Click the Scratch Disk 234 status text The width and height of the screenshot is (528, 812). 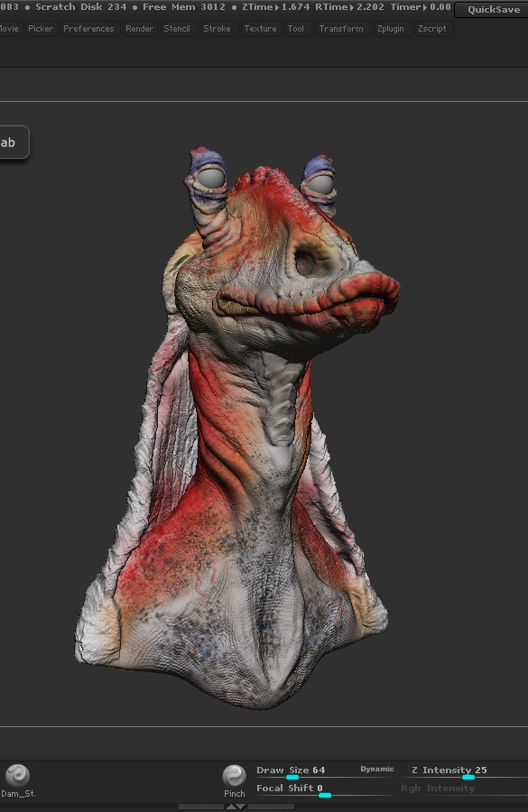pos(81,7)
